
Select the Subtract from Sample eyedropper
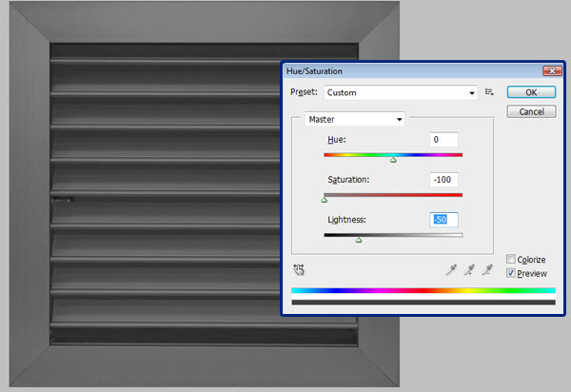click(x=487, y=270)
